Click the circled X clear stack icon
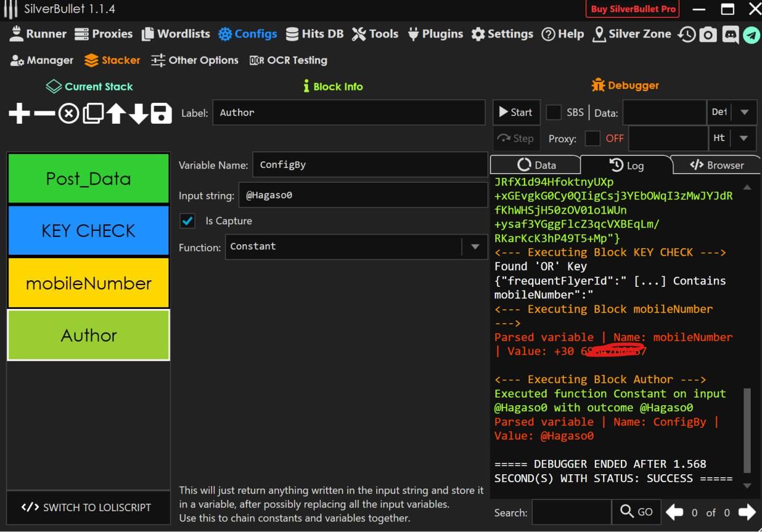 pyautogui.click(x=68, y=113)
